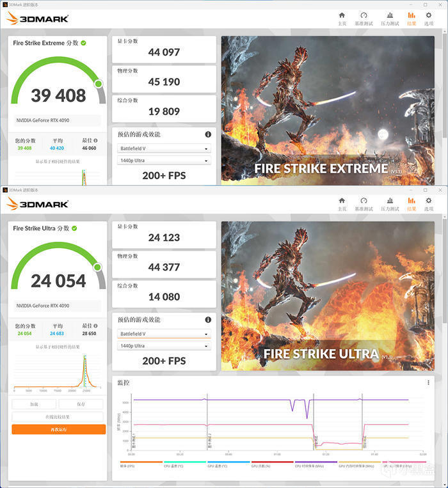This screenshot has height=488, width=448.
Task: Toggle the GPU temperature legend series
Action: click(x=228, y=464)
